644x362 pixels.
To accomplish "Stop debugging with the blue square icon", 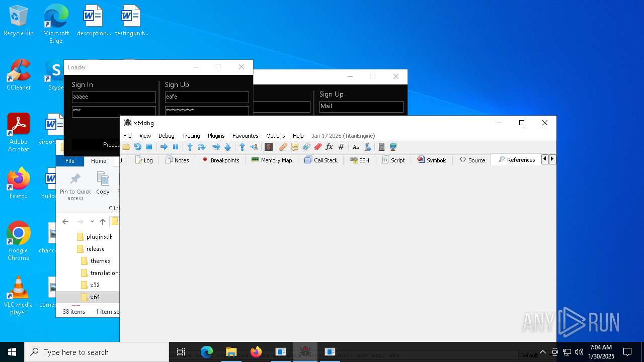I will (149, 147).
